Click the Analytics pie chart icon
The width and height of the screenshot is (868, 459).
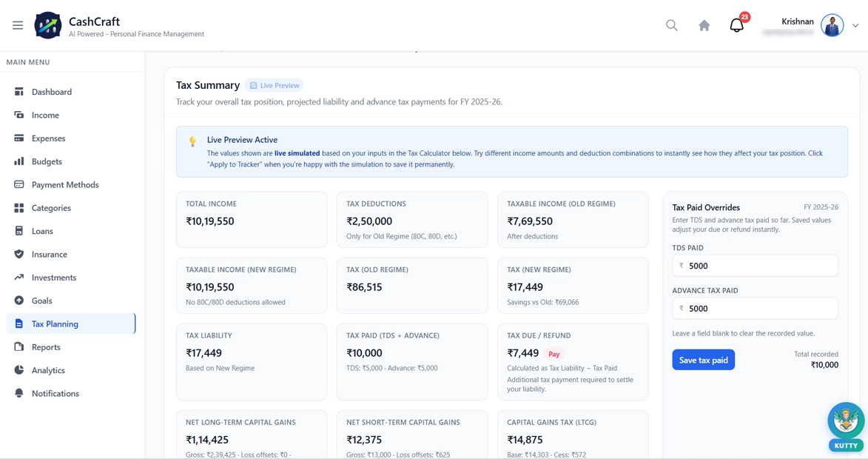(x=18, y=370)
